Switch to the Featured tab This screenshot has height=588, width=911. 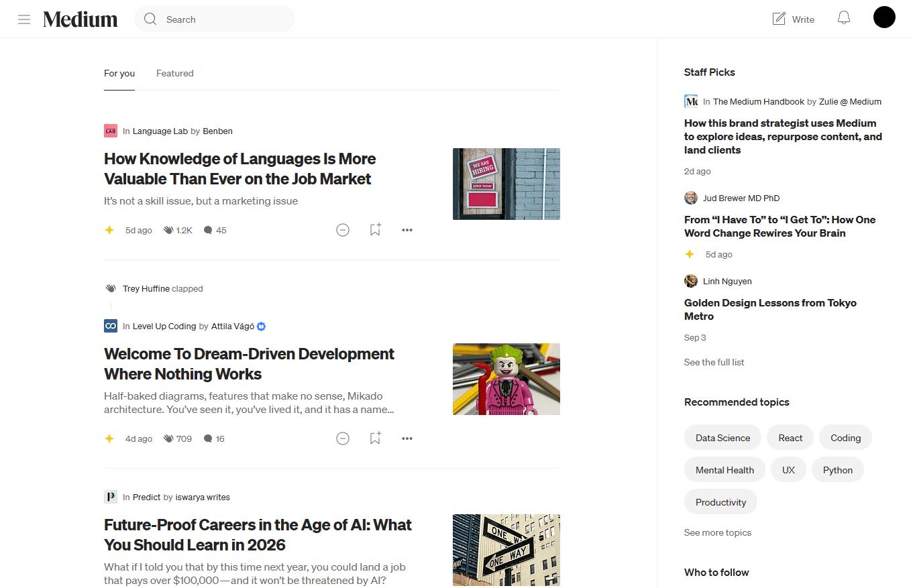(174, 73)
